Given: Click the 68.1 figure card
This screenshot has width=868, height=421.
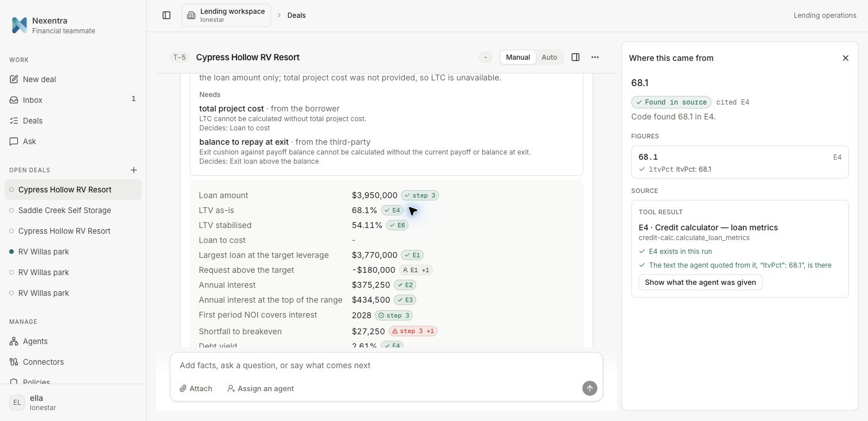Looking at the screenshot, I should pyautogui.click(x=740, y=163).
